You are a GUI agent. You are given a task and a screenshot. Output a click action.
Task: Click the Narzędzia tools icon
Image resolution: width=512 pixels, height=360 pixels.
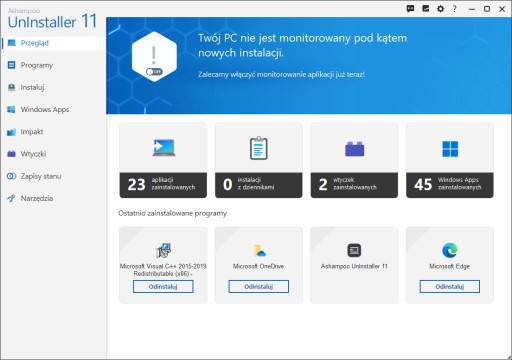pos(11,198)
